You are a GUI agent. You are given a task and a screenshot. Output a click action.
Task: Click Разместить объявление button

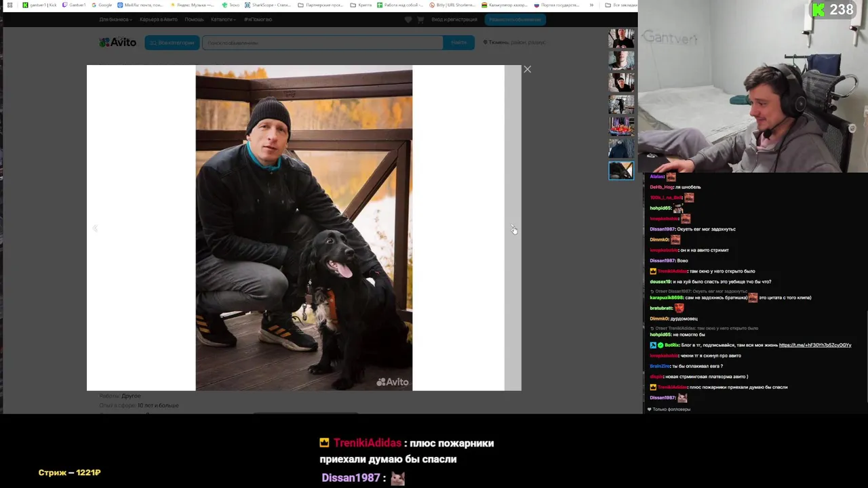coord(515,20)
